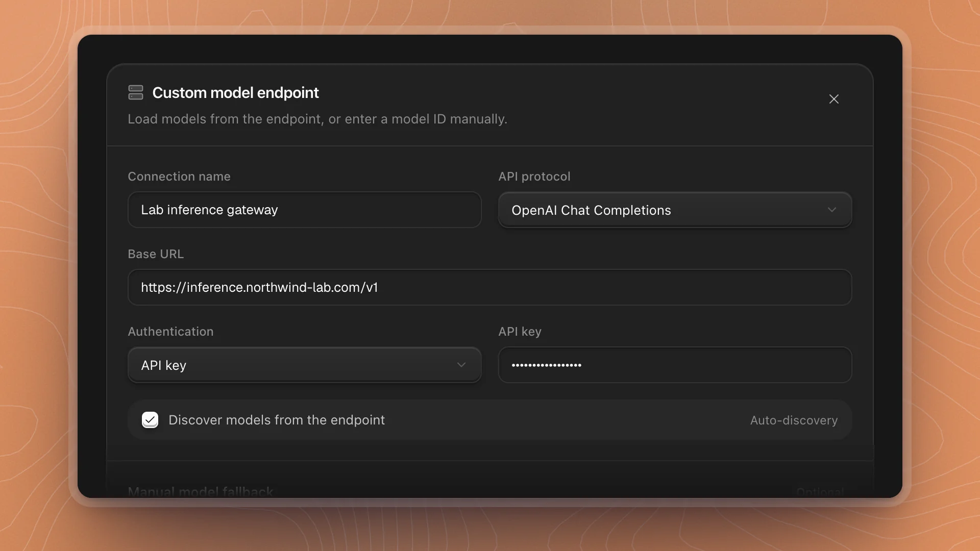Open the API protocol dropdown
This screenshot has height=551, width=980.
pyautogui.click(x=675, y=210)
